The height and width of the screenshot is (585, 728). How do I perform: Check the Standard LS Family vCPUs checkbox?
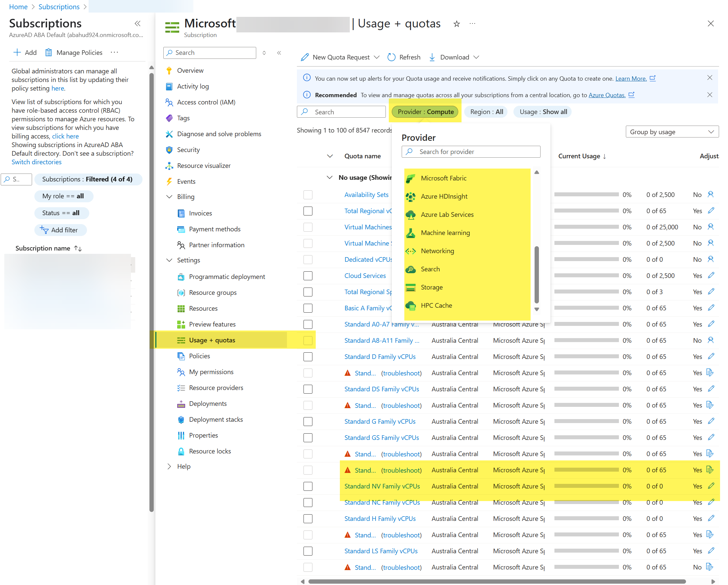pyautogui.click(x=307, y=551)
